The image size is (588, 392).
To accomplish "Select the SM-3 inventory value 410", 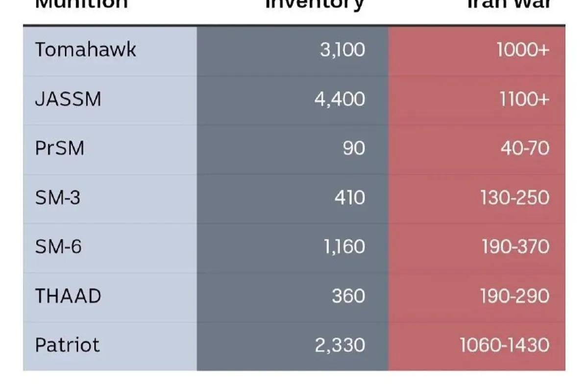I will coord(349,198).
